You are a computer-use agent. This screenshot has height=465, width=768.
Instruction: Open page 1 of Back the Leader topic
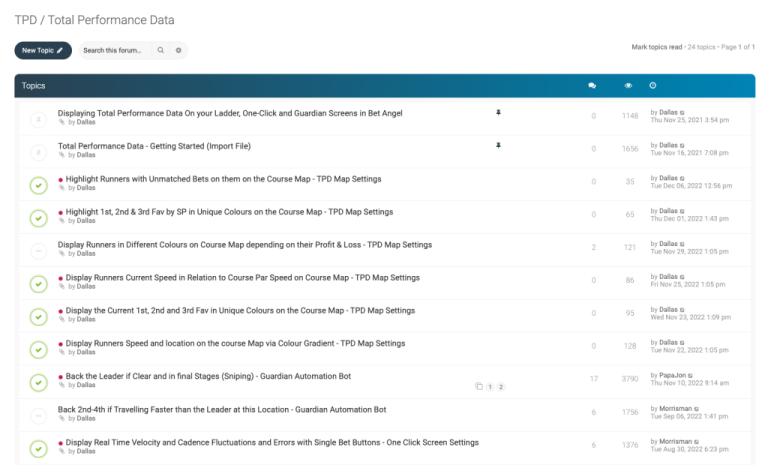click(490, 387)
